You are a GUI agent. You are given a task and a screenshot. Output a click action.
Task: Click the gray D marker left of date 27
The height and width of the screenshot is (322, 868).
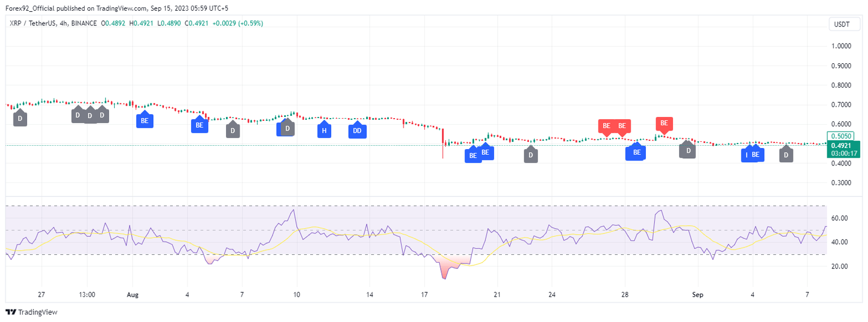pyautogui.click(x=20, y=119)
